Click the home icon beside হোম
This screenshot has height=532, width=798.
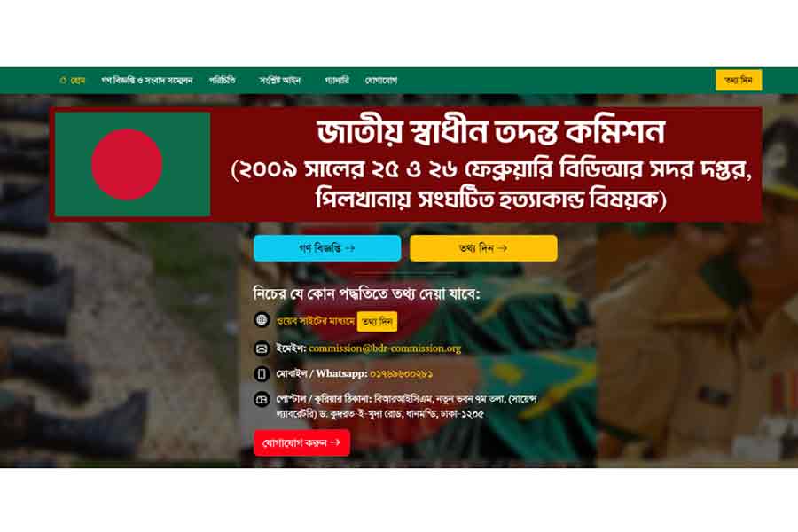click(x=63, y=81)
